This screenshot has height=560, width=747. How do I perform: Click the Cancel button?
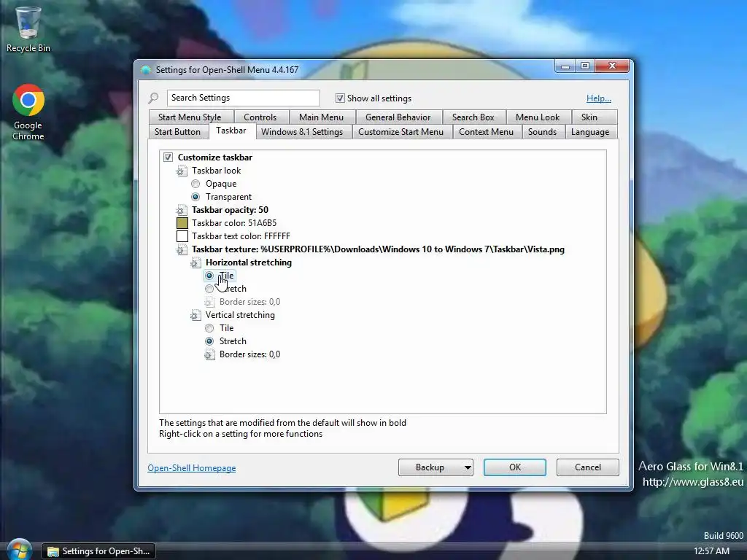588,467
